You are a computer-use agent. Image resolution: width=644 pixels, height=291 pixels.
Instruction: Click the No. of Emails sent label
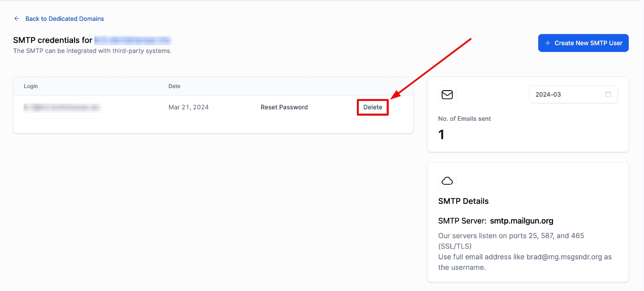(464, 119)
